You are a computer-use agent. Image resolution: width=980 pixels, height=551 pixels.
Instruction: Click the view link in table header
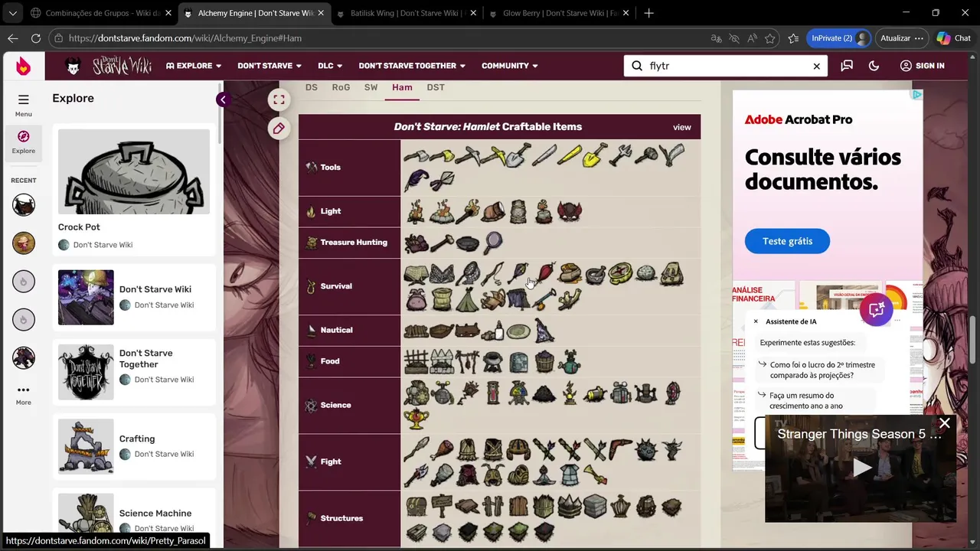point(681,127)
